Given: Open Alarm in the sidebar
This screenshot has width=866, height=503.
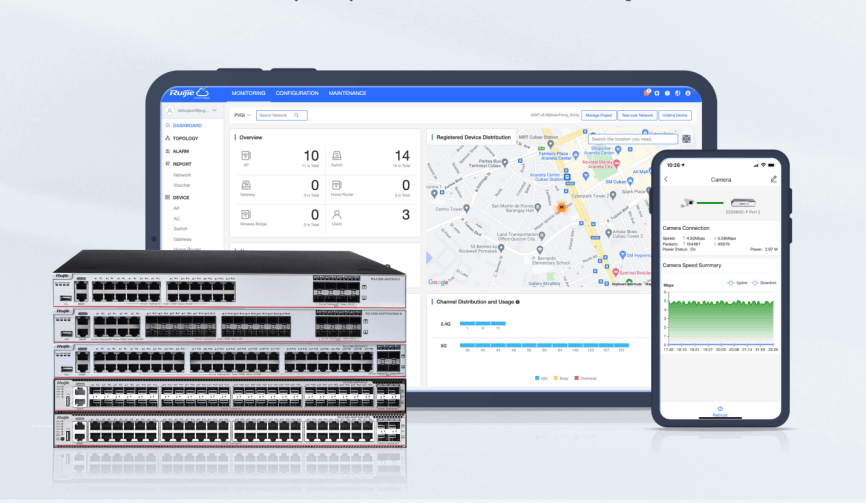Looking at the screenshot, I should pos(181,151).
